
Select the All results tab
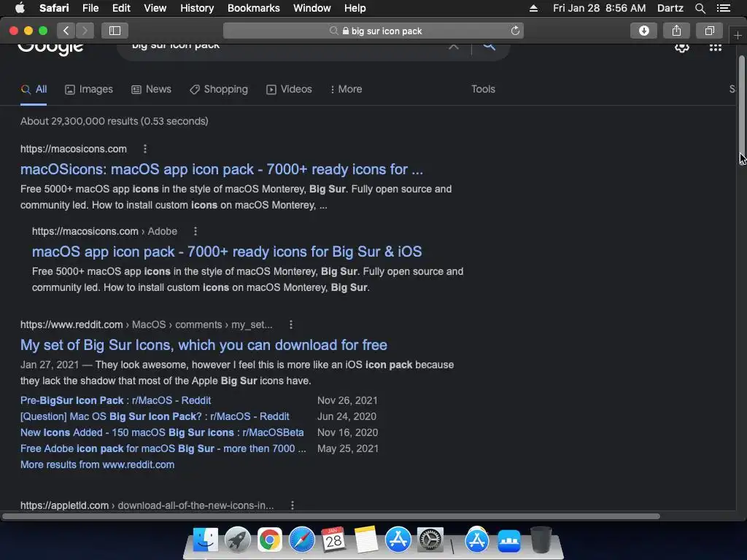click(x=34, y=89)
